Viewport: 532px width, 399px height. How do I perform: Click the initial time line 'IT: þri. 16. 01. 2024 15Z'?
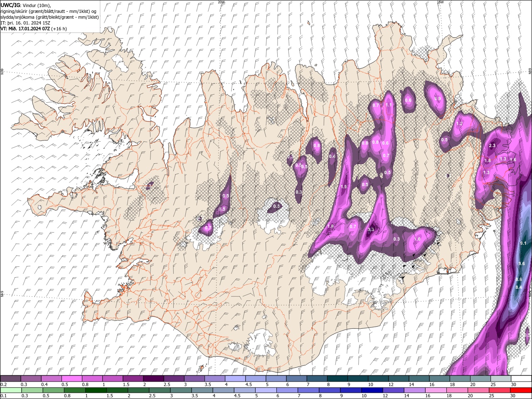click(25, 23)
